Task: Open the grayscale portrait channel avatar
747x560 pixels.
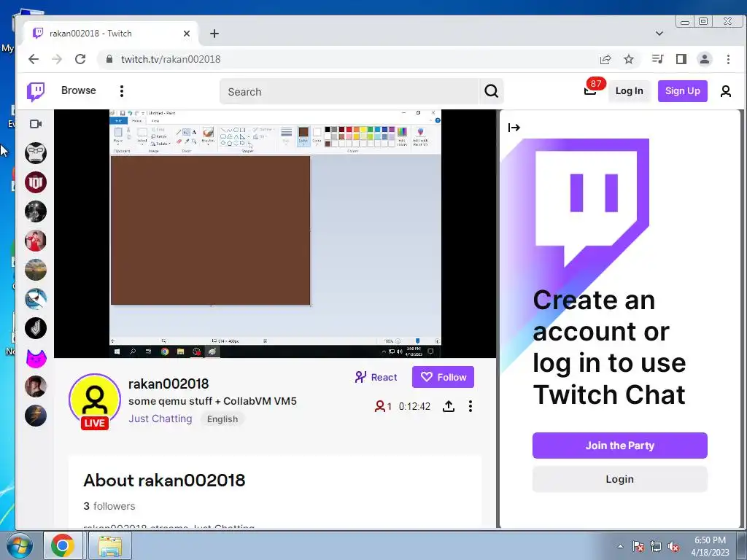Action: (36, 211)
